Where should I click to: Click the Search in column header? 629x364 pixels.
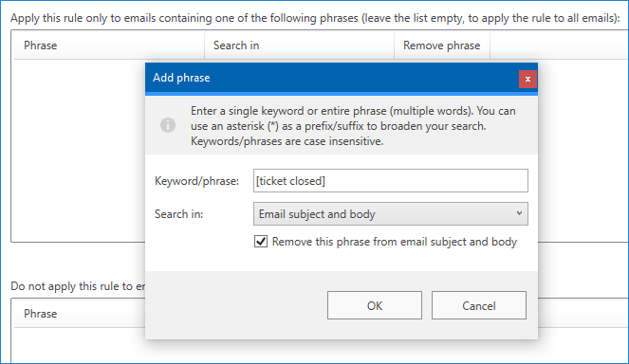coord(299,45)
